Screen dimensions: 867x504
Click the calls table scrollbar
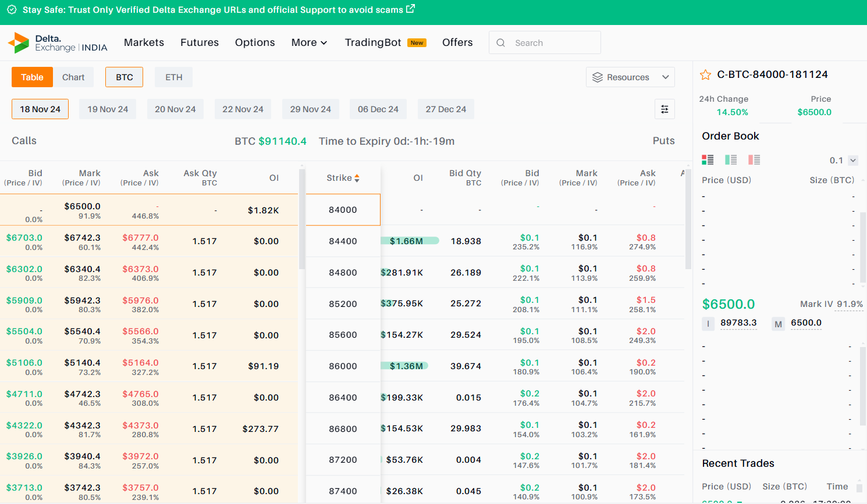coord(301,220)
